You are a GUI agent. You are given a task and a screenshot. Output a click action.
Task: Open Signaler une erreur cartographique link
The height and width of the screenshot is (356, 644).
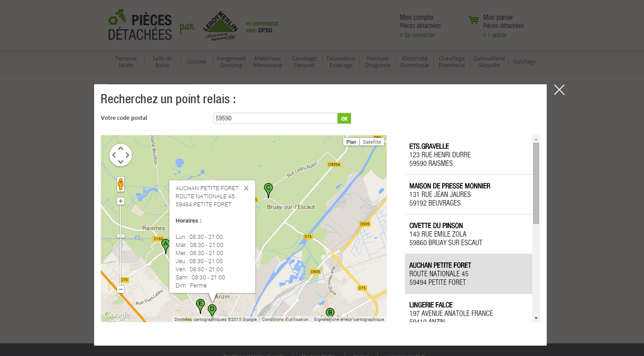point(349,319)
